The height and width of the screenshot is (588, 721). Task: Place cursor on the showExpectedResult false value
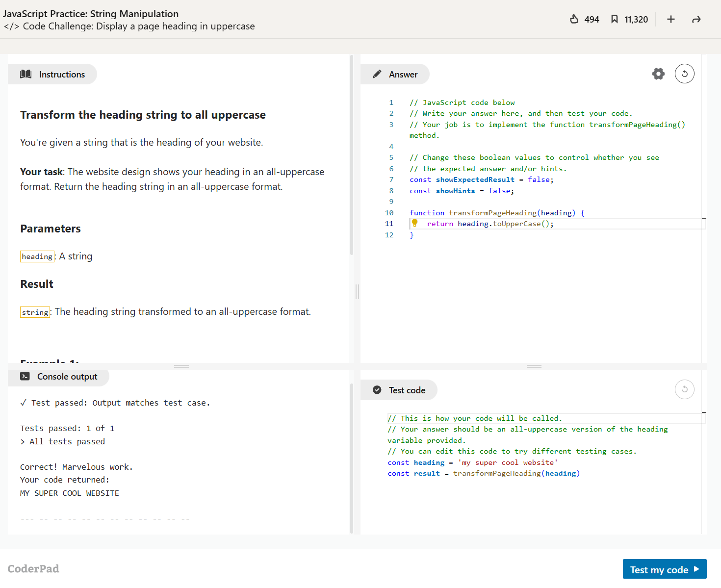(539, 179)
